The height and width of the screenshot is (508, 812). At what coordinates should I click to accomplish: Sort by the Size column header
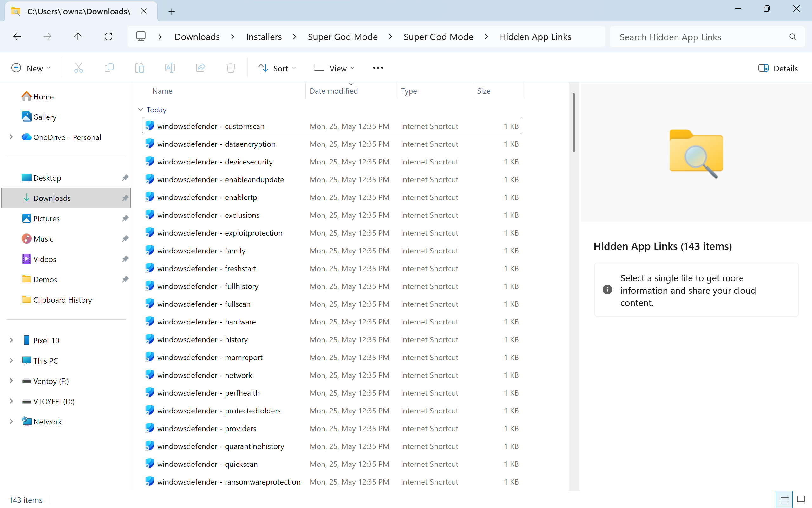[x=498, y=91]
